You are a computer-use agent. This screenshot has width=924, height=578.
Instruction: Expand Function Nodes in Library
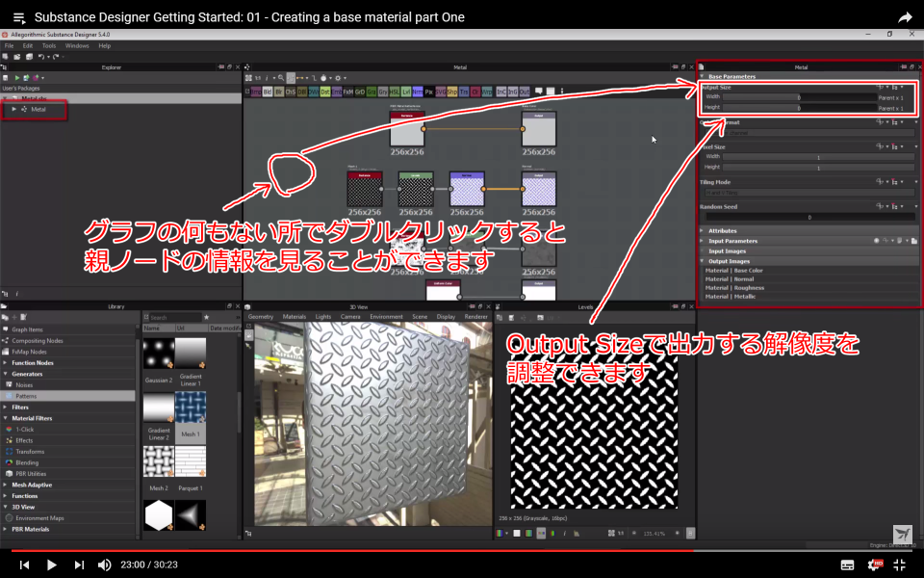tap(6, 363)
